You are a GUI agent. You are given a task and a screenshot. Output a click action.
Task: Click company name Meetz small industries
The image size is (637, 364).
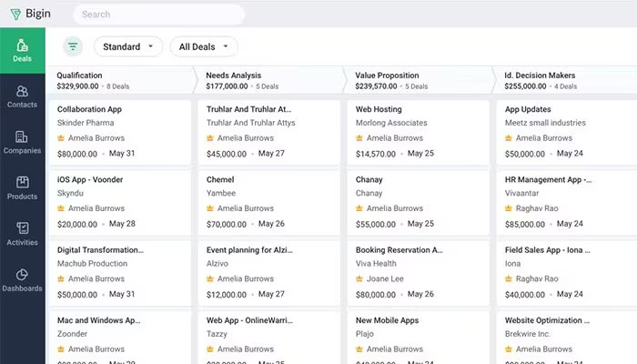[545, 123]
